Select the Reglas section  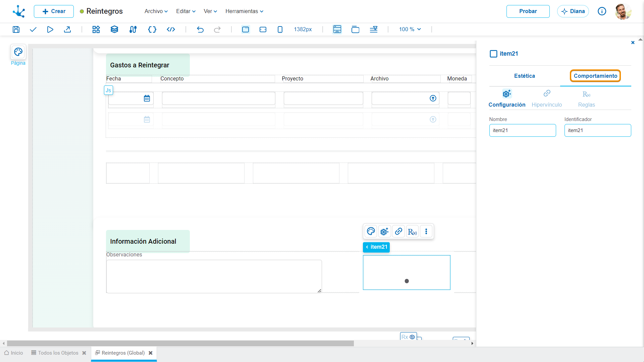point(586,99)
